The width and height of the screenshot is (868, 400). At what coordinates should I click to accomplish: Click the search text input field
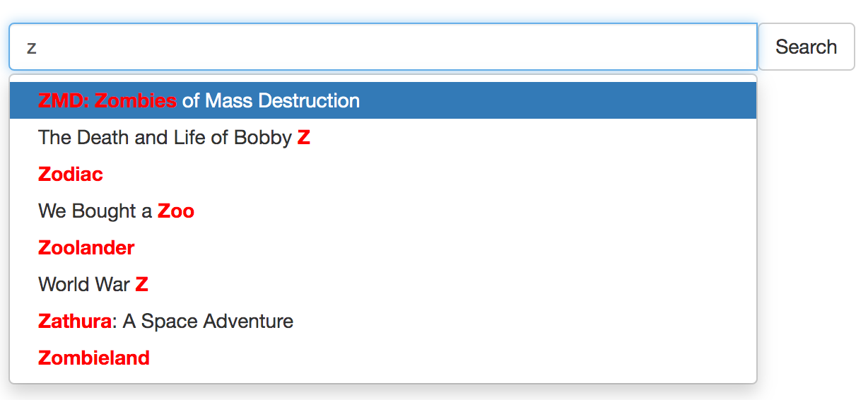coord(382,47)
